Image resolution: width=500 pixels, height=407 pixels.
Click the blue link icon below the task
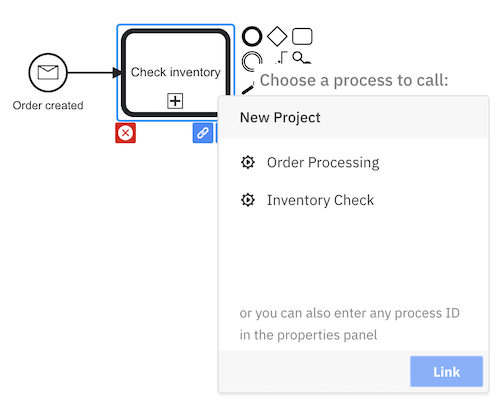click(203, 133)
